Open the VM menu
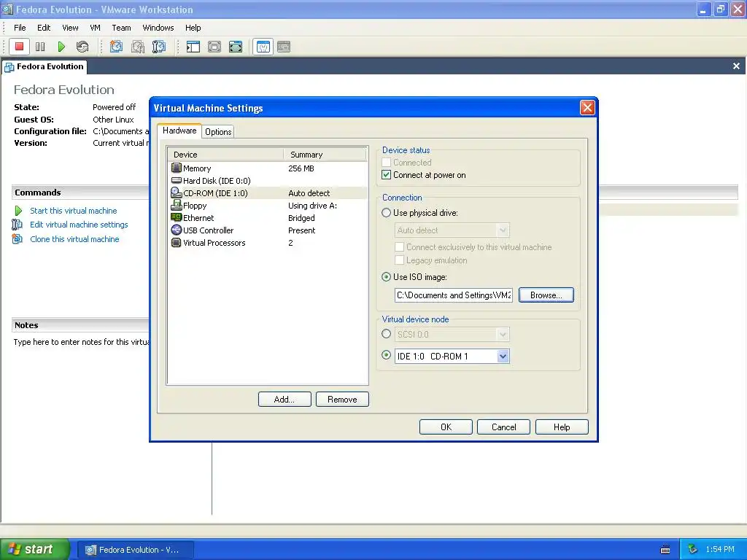The width and height of the screenshot is (747, 560). [x=96, y=28]
